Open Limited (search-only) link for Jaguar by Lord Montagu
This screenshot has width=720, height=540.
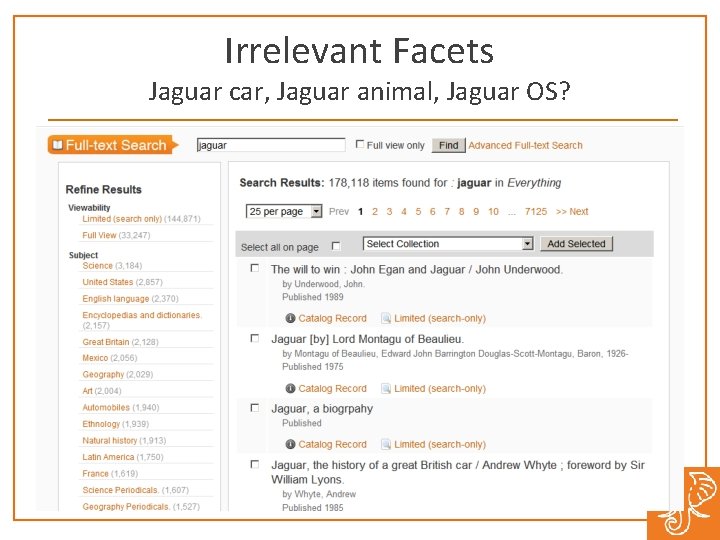click(440, 388)
